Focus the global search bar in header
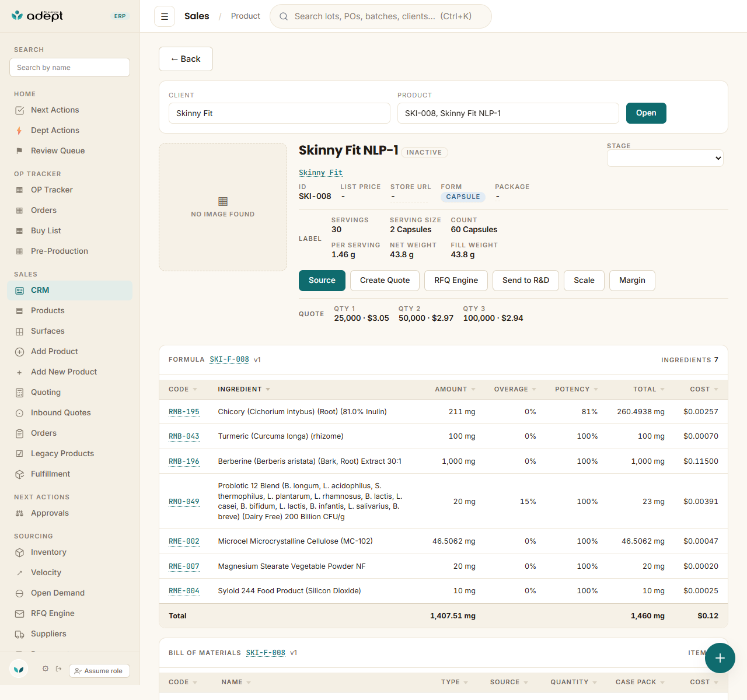Viewport: 747px width, 700px height. click(381, 16)
